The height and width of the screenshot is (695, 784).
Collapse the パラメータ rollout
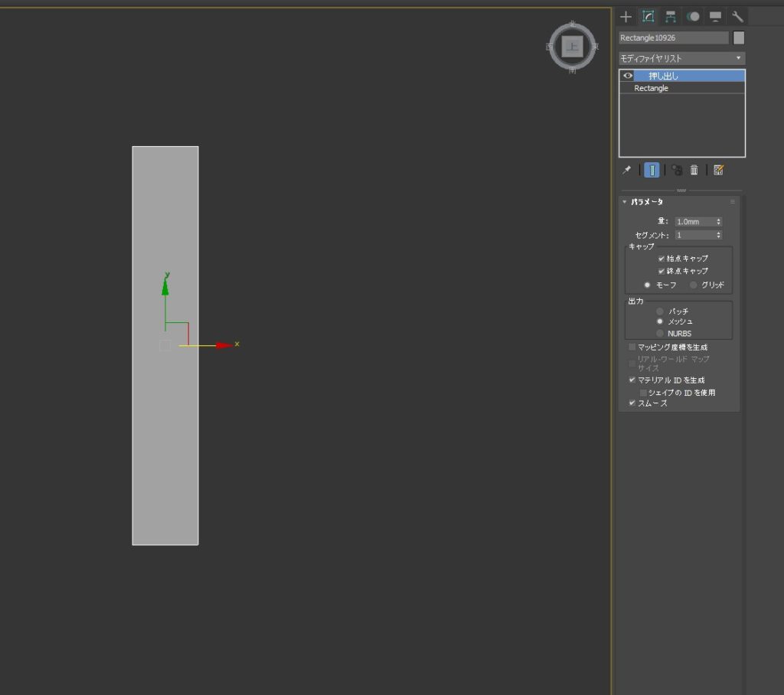coord(625,202)
